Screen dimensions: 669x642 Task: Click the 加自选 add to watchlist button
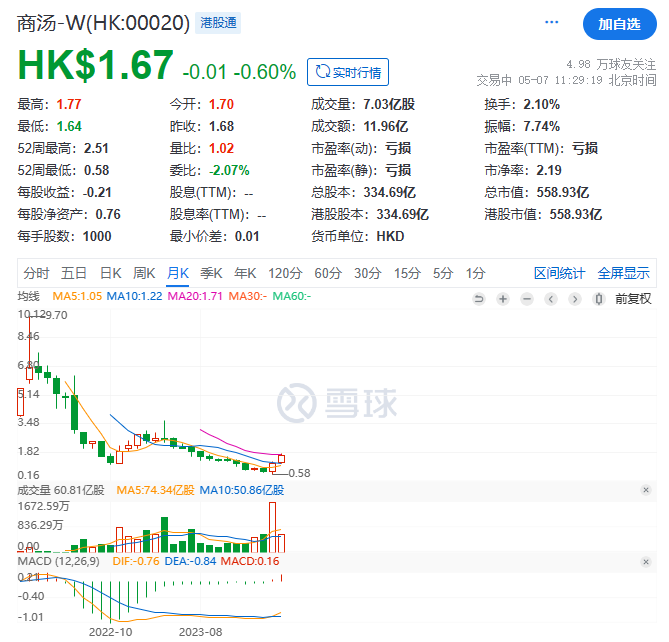click(x=620, y=24)
